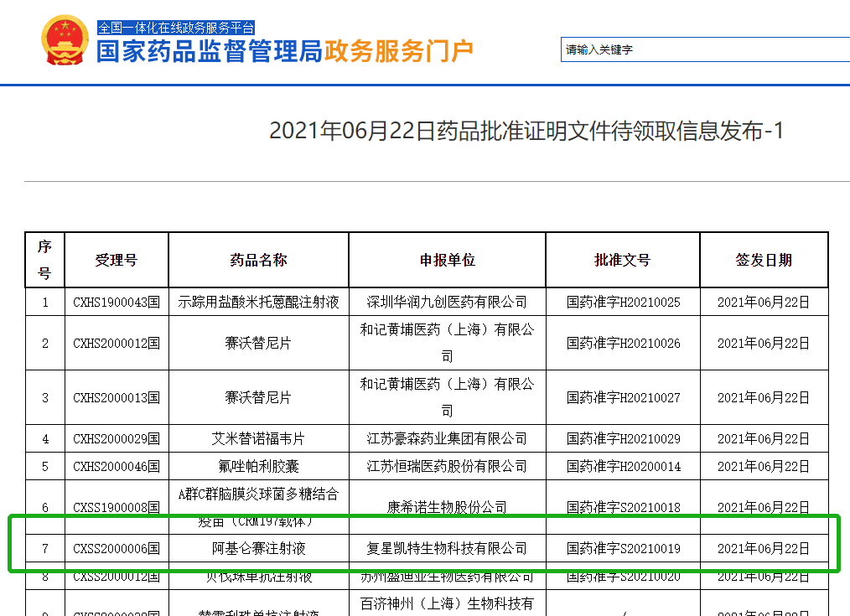Select cell 国药准字H20210025
The height and width of the screenshot is (616, 850).
point(623,302)
